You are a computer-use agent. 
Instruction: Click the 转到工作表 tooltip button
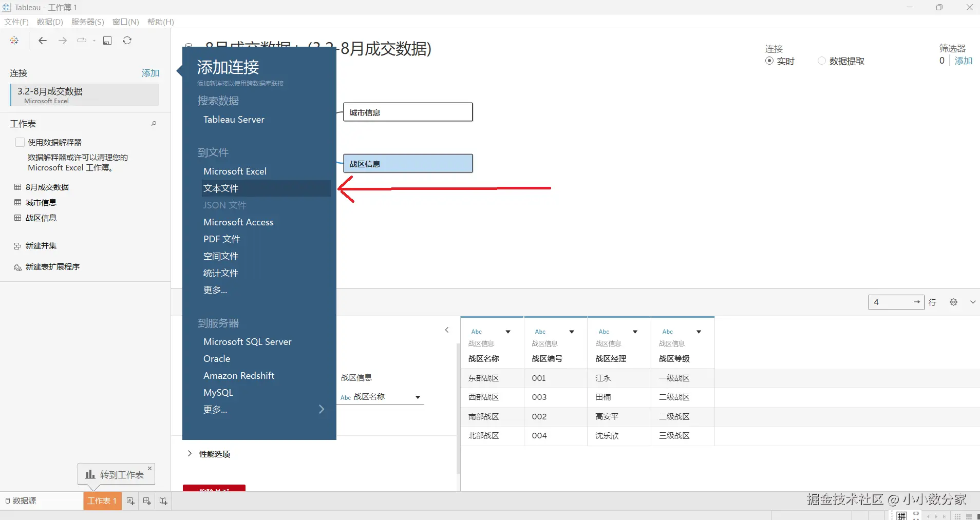[x=117, y=474]
